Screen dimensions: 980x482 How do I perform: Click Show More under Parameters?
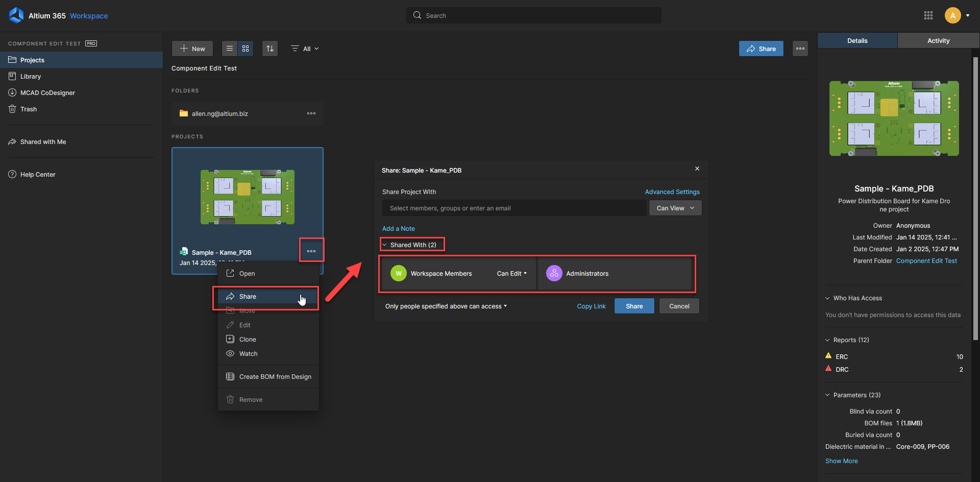tap(841, 461)
